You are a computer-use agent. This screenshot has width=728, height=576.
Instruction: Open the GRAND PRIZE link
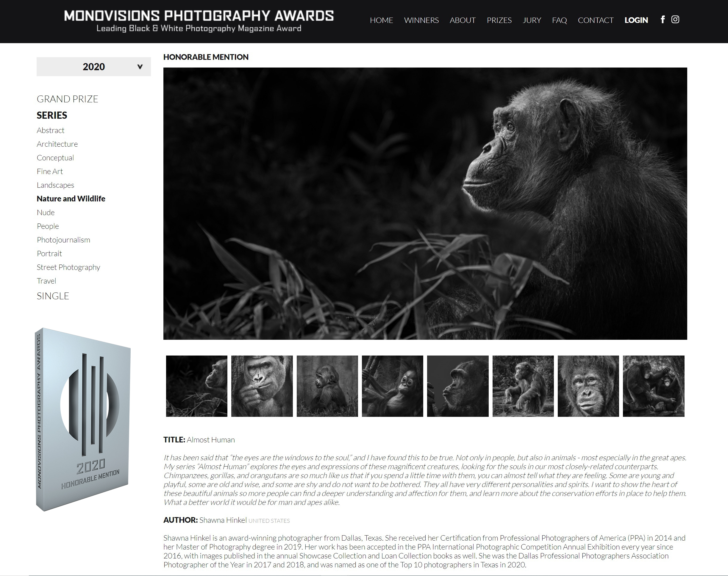pos(68,99)
